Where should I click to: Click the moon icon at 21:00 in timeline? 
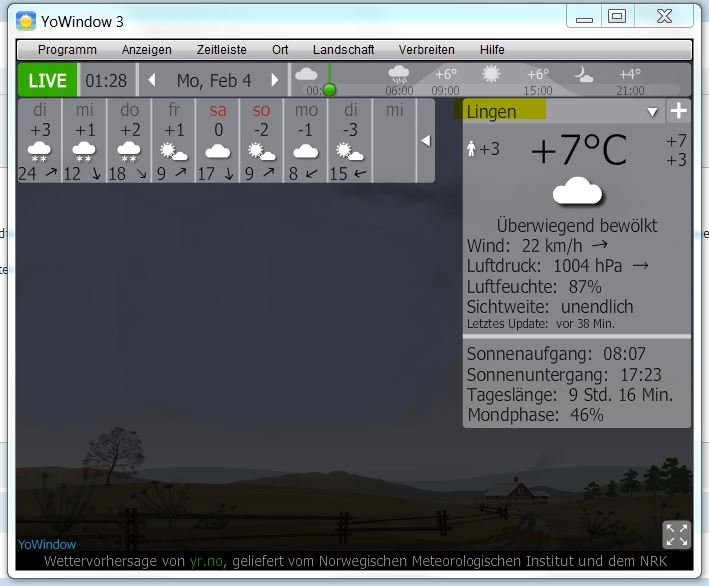tap(583, 74)
